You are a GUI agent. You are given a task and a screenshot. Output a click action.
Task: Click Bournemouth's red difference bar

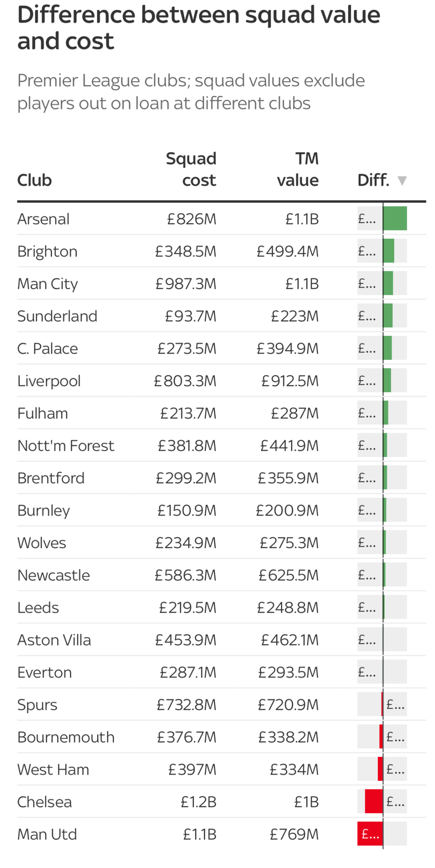click(x=381, y=736)
